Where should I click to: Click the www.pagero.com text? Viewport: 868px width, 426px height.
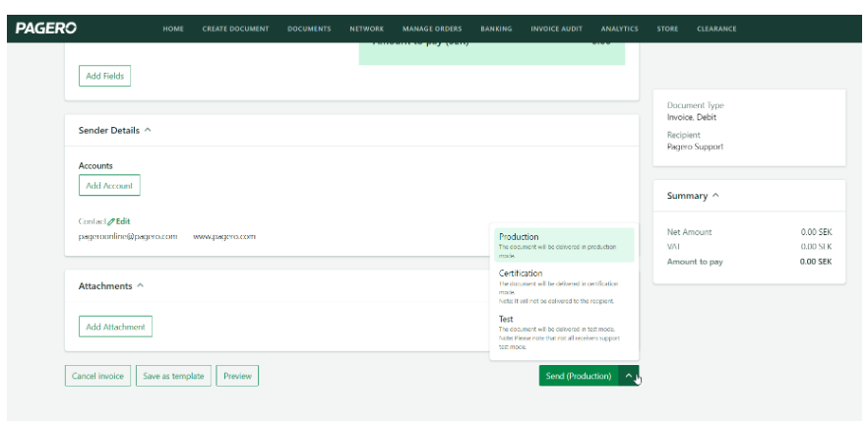tap(224, 236)
